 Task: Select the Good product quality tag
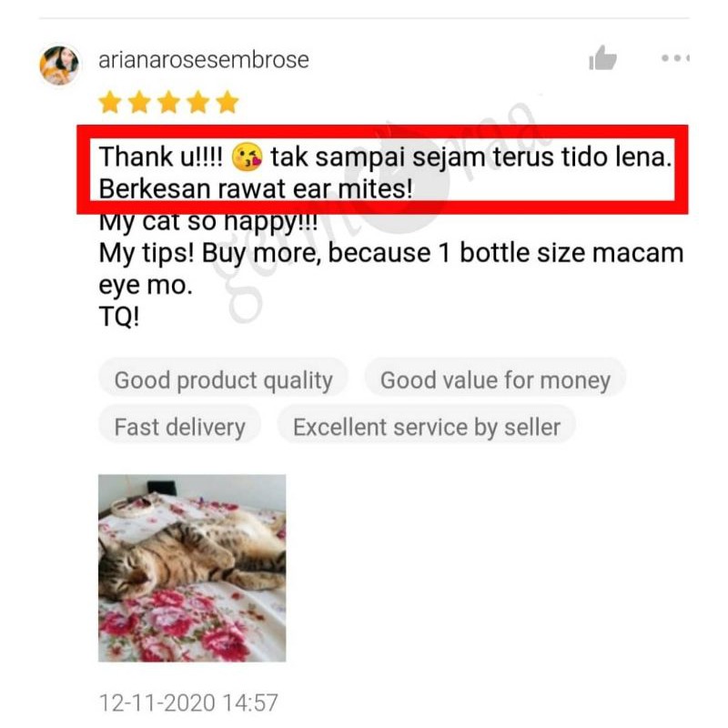[x=223, y=380]
